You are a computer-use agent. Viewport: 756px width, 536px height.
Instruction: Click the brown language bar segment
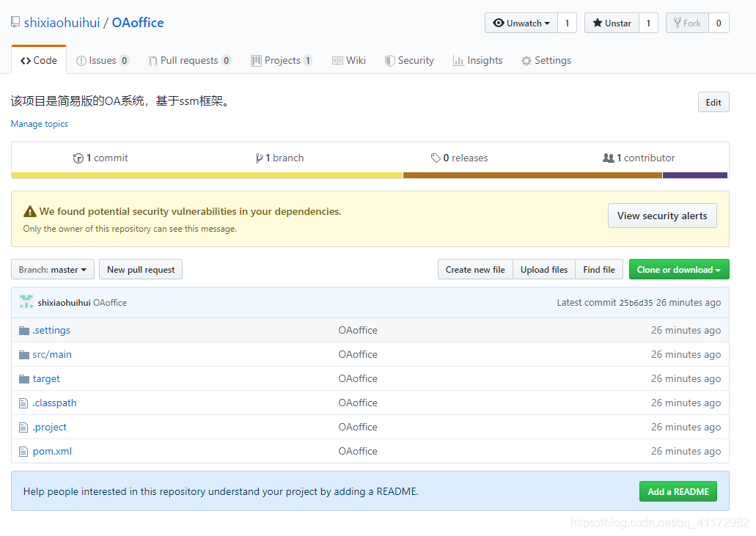532,175
